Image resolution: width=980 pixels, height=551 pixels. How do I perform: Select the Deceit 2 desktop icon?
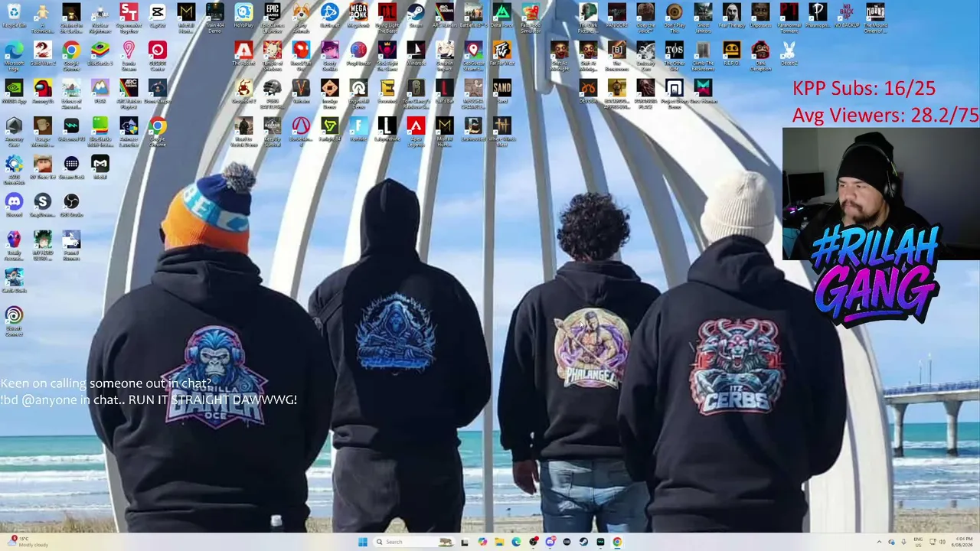789,54
